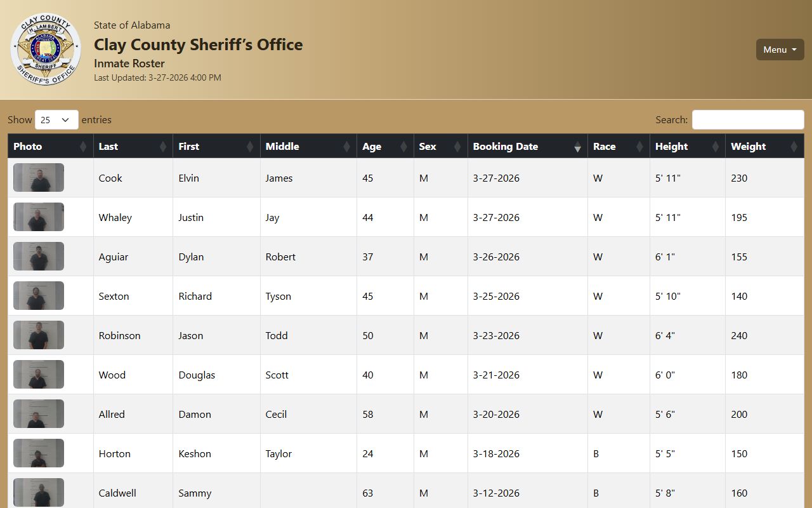Open mugshot thumbnail for Dylan Aguiar

coord(39,257)
